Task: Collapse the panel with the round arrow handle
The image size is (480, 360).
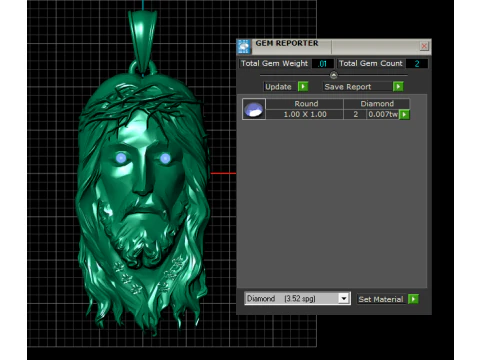Action: (x=334, y=75)
